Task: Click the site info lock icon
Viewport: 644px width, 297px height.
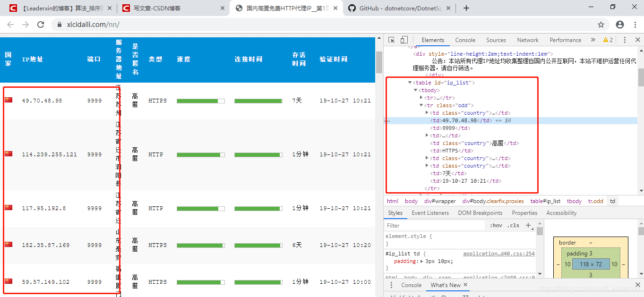Action: (x=60, y=25)
